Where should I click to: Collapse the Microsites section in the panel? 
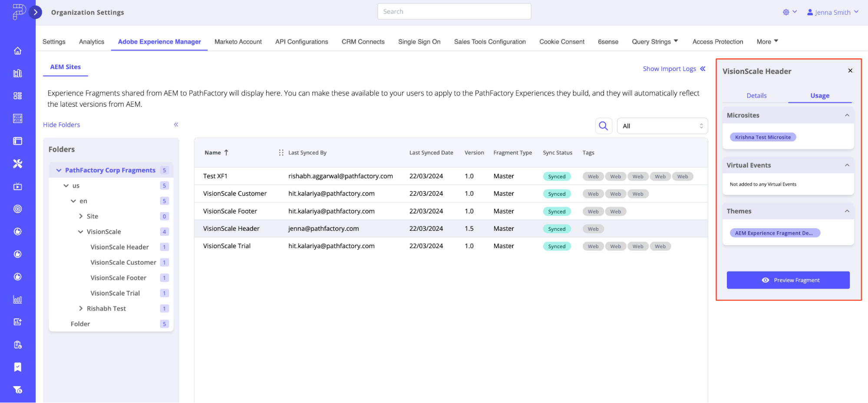(847, 115)
